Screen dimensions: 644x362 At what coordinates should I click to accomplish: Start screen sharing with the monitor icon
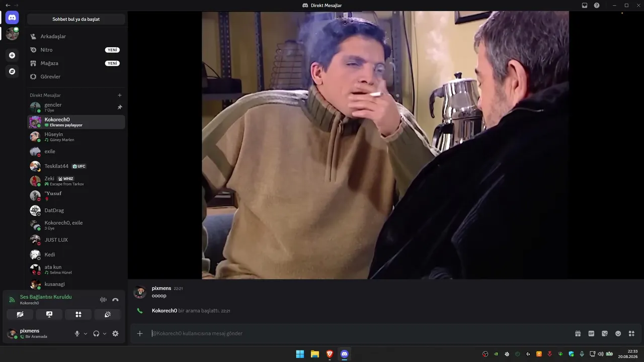(49, 314)
